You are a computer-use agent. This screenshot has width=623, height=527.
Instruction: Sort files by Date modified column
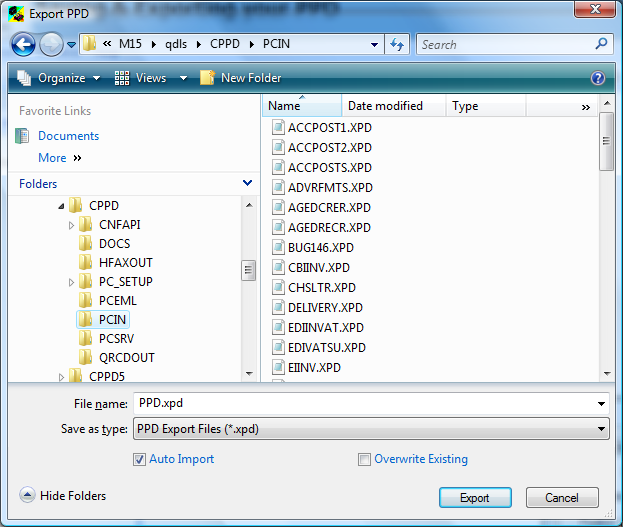385,106
